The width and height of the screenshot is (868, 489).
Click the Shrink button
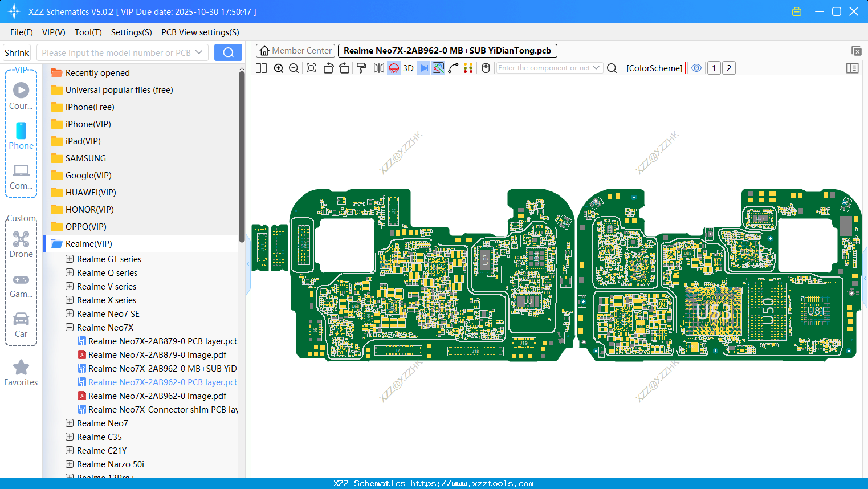tap(17, 52)
